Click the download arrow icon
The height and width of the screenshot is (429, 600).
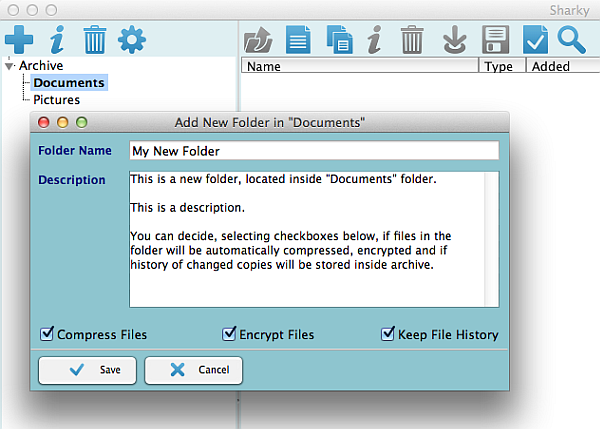click(x=455, y=40)
